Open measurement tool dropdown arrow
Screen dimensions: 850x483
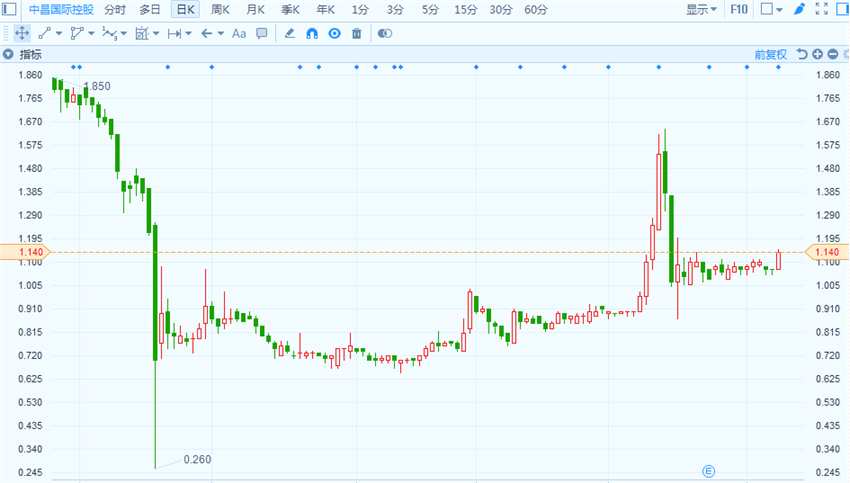pos(156,34)
